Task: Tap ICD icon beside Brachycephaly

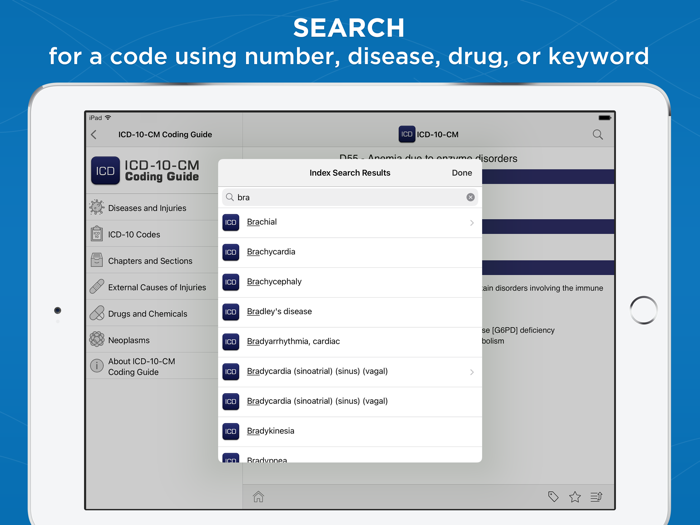Action: tap(231, 282)
